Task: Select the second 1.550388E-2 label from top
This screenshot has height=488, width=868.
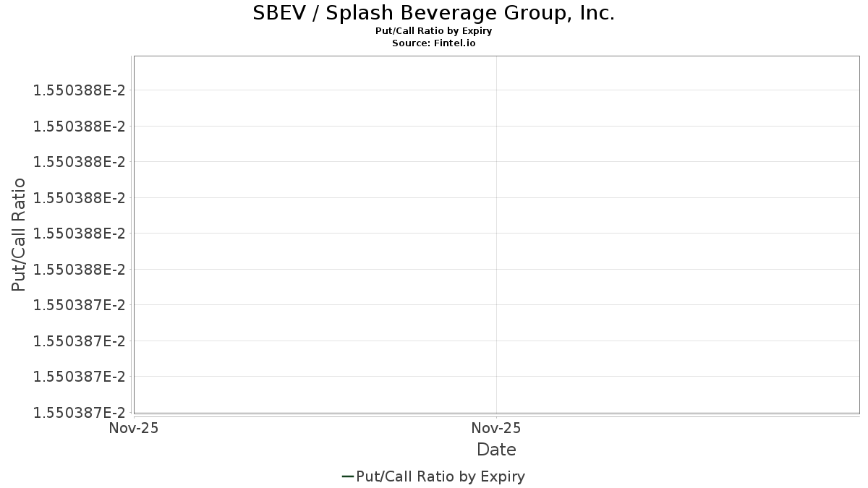Action: [x=79, y=127]
